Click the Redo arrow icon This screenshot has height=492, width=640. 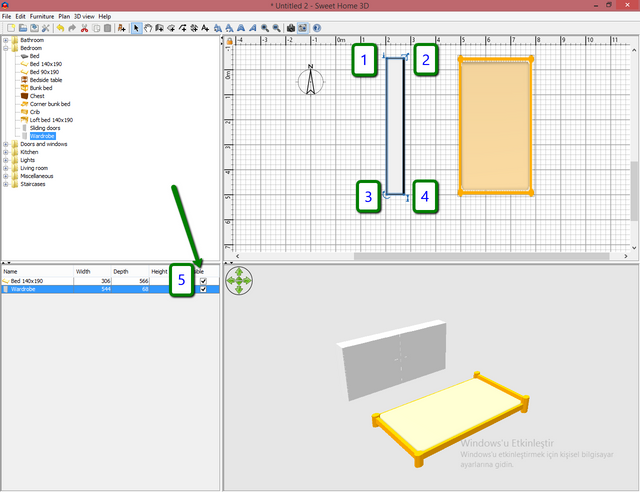(x=72, y=28)
